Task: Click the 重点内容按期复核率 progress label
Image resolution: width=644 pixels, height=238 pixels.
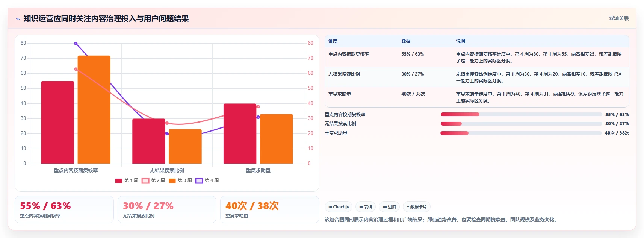Action: pyautogui.click(x=345, y=115)
